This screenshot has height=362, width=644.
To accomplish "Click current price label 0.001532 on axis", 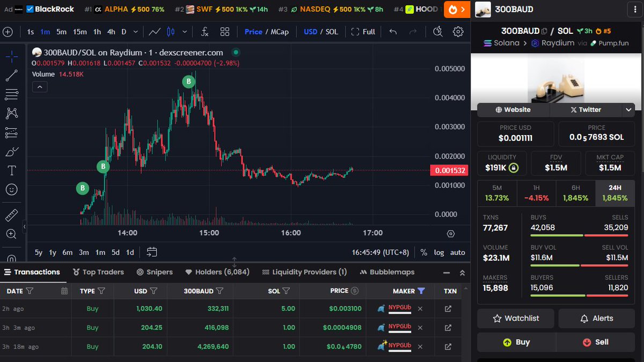I will pos(449,171).
